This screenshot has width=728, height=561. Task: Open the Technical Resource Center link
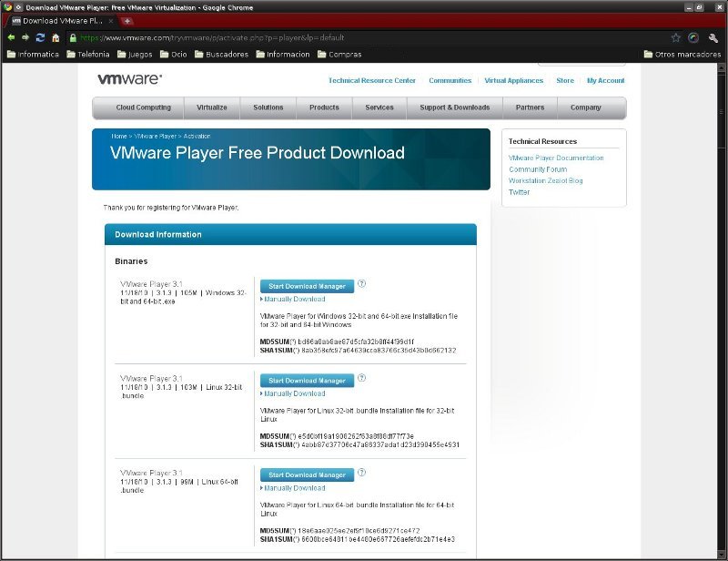click(372, 80)
